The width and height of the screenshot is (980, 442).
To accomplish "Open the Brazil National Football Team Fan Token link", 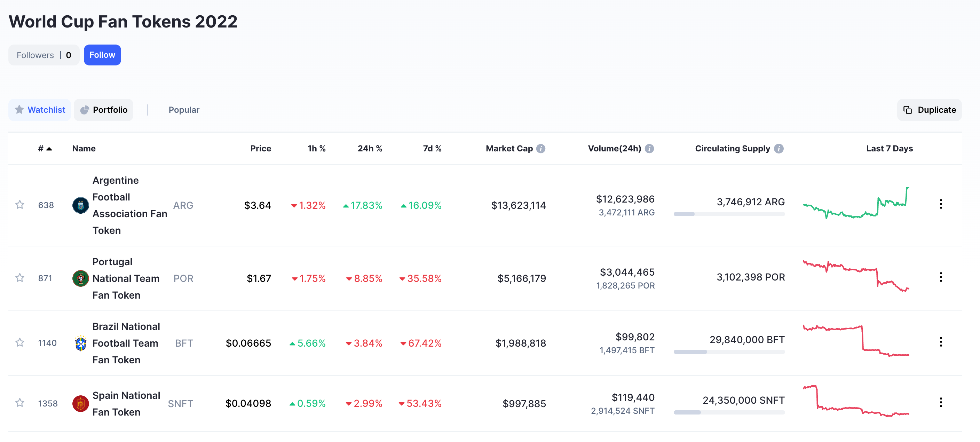I will (126, 343).
